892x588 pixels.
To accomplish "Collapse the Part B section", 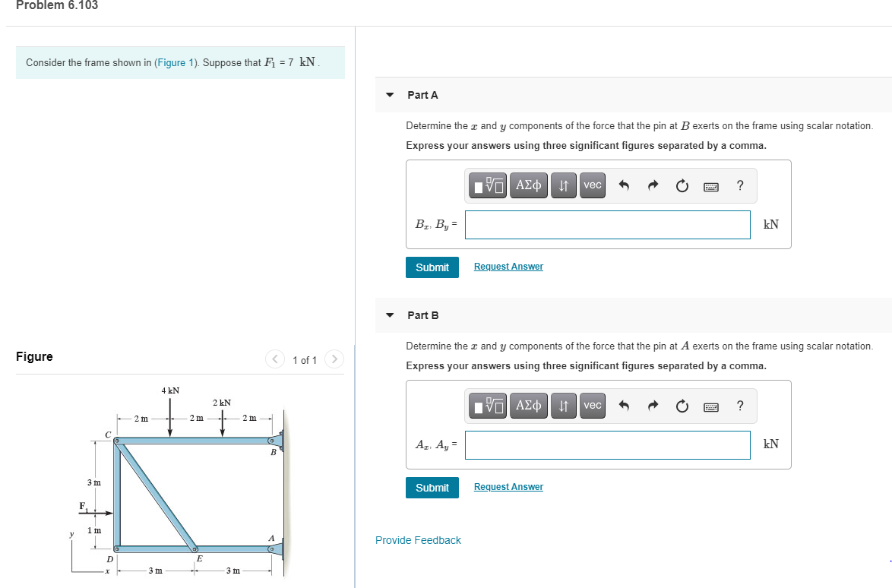I will tap(389, 315).
